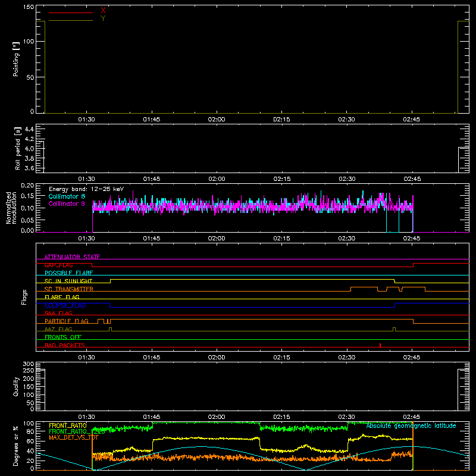Click the olive A47_FLAG label
This screenshot has width=476, height=476.
pyautogui.click(x=58, y=329)
